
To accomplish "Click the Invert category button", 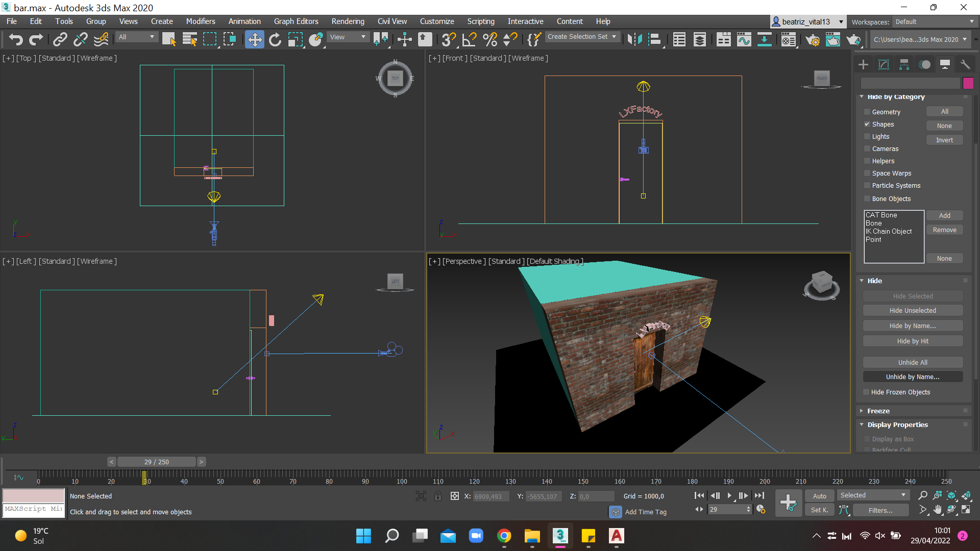I will pos(944,140).
